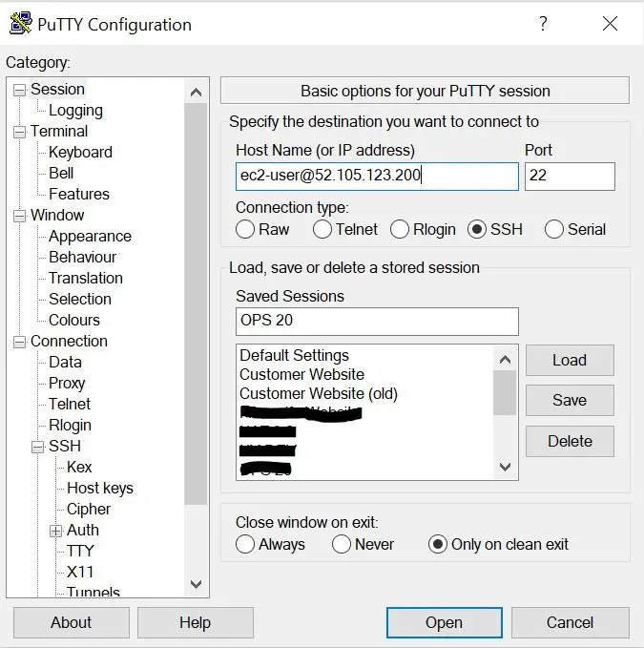Click the PuTTY icon in the title bar
This screenshot has height=648, width=644.
click(x=20, y=23)
